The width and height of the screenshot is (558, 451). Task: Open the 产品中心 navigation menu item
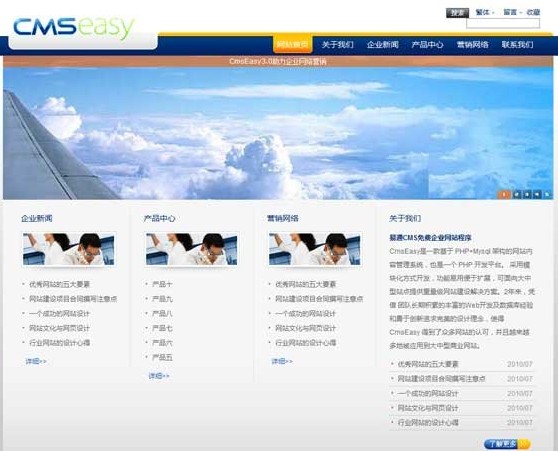427,44
